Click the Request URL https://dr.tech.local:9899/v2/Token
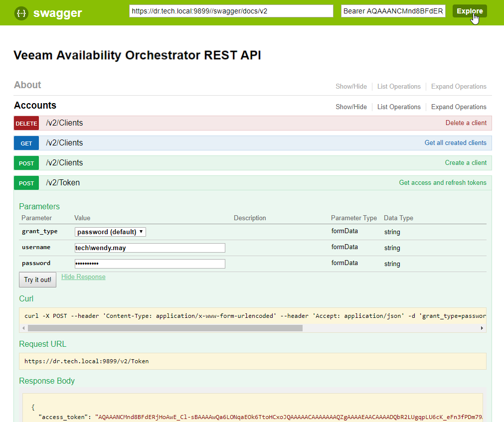This screenshot has height=422, width=504. 86,361
